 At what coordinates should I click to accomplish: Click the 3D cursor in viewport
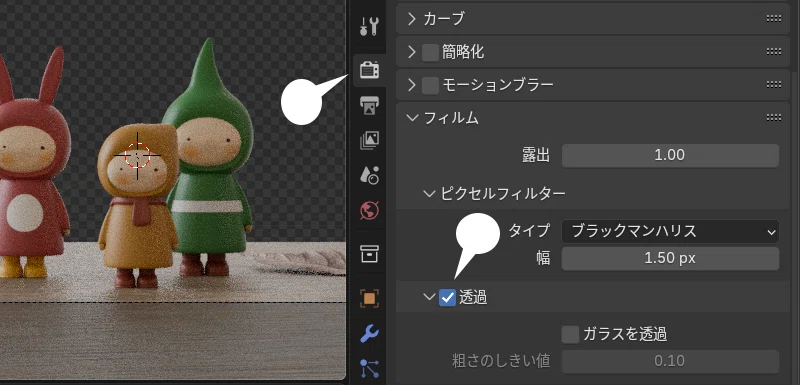(137, 156)
